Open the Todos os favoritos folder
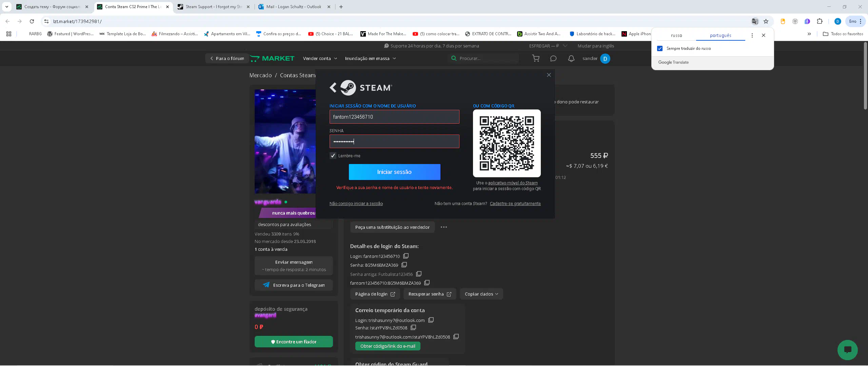Viewport: 868px width, 366px height. 843,34
